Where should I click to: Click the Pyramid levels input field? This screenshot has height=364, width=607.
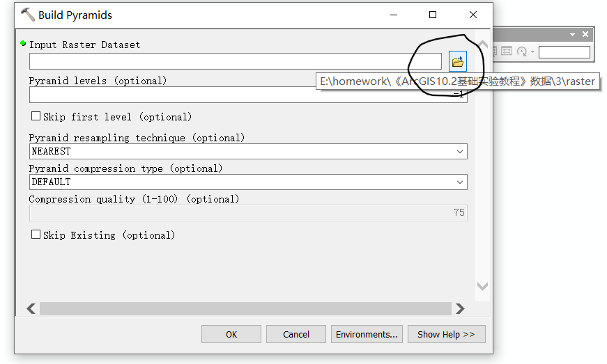[x=248, y=95]
